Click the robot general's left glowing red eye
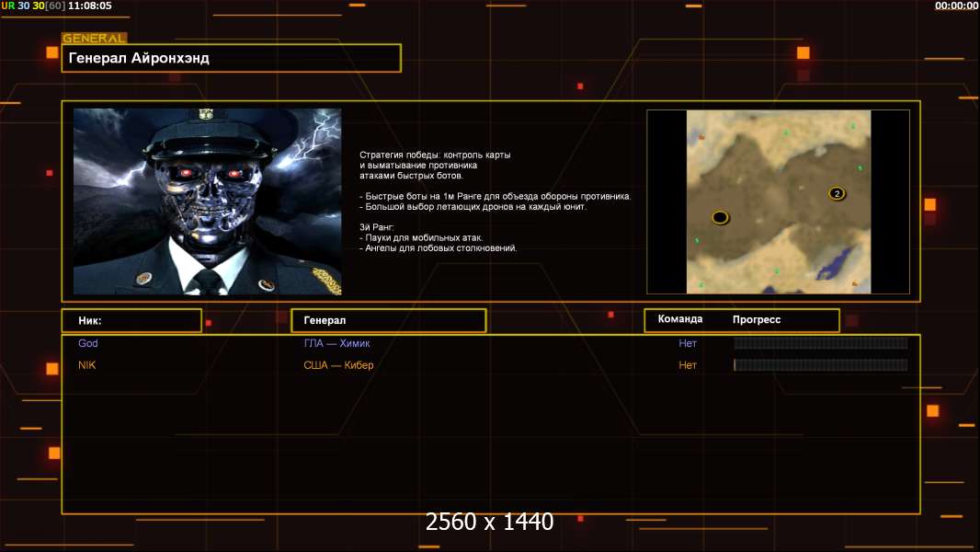This screenshot has height=552, width=980. pyautogui.click(x=185, y=173)
